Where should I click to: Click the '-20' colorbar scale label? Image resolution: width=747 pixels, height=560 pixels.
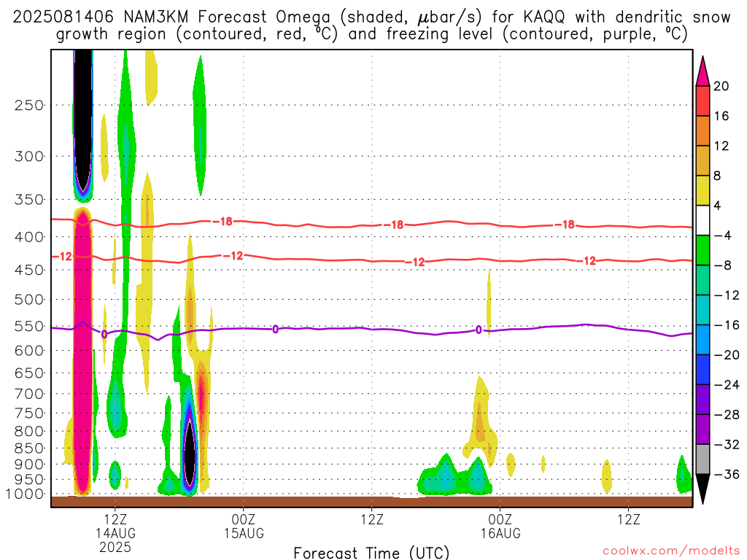click(x=727, y=355)
